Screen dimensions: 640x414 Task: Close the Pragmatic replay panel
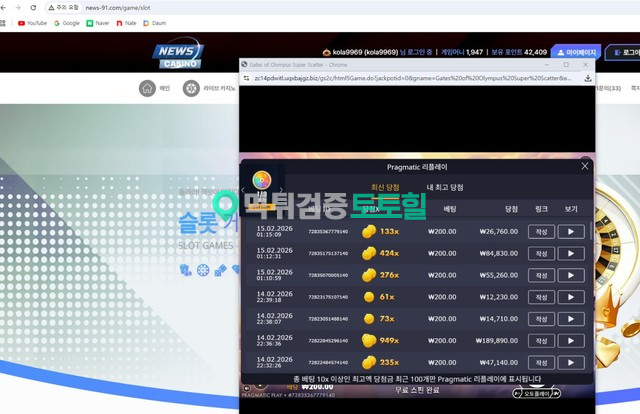tap(585, 166)
